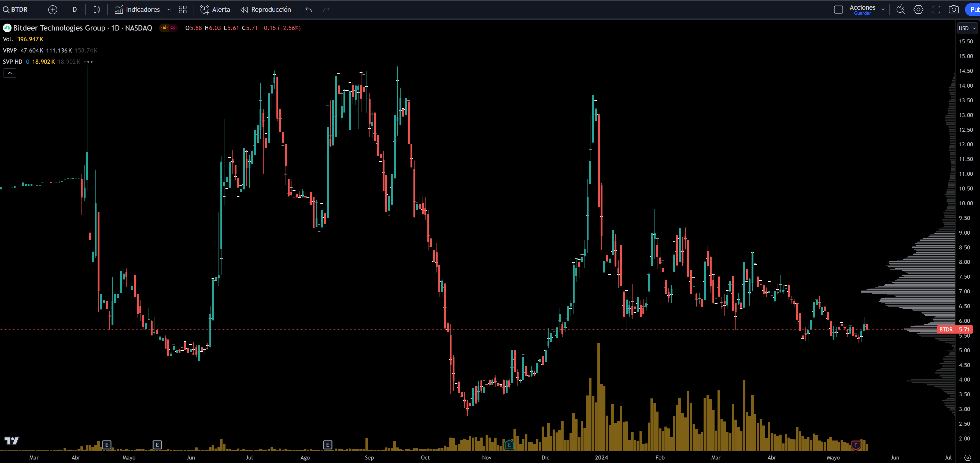Click the 7.00 price scale label

click(964, 292)
